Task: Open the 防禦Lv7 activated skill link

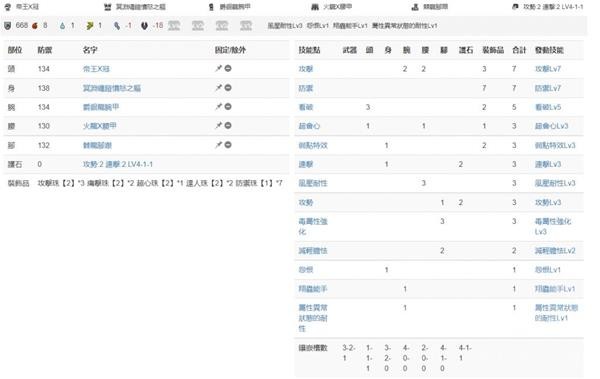Action: [x=548, y=88]
